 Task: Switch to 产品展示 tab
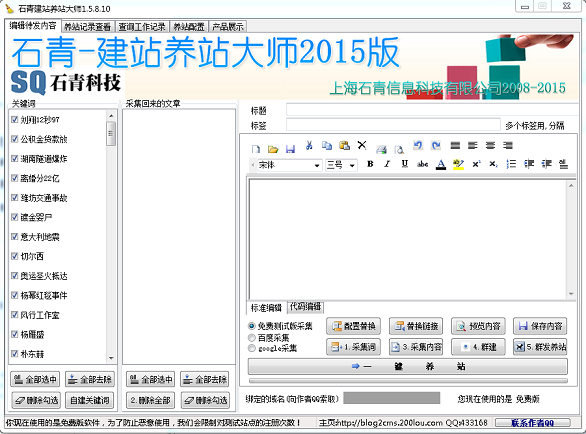tap(228, 27)
